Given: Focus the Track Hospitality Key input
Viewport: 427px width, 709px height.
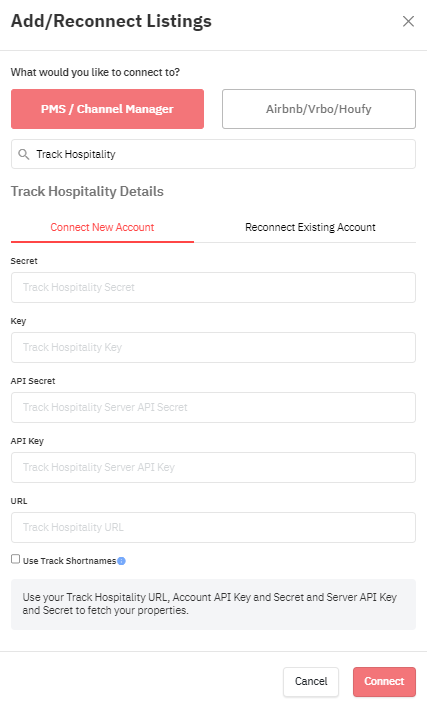Looking at the screenshot, I should [x=213, y=347].
